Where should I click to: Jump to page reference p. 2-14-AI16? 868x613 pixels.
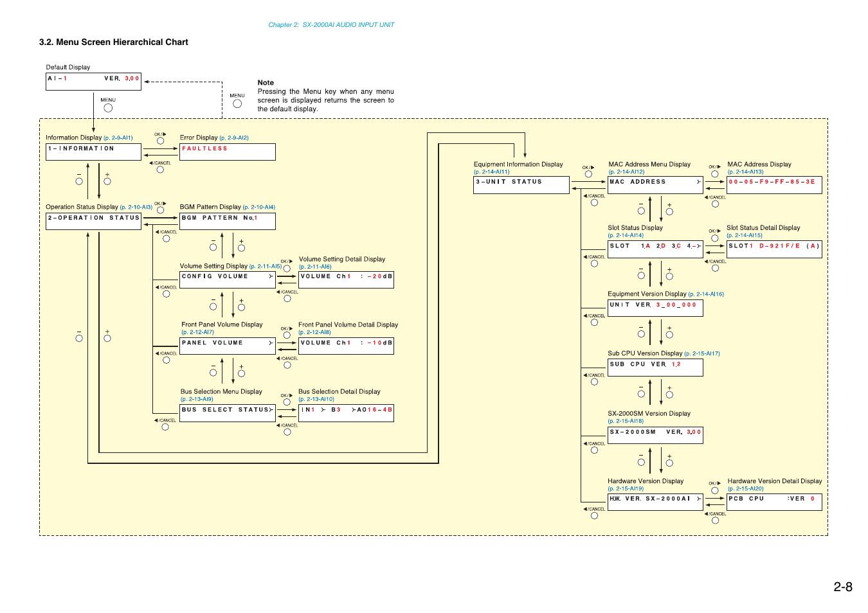pyautogui.click(x=706, y=294)
